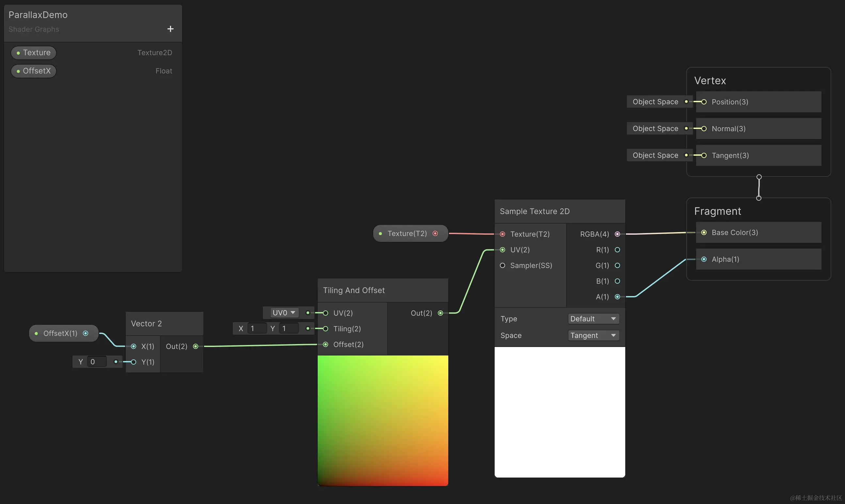This screenshot has height=504, width=845.
Task: Open the Space Tangent dropdown
Action: coord(593,336)
